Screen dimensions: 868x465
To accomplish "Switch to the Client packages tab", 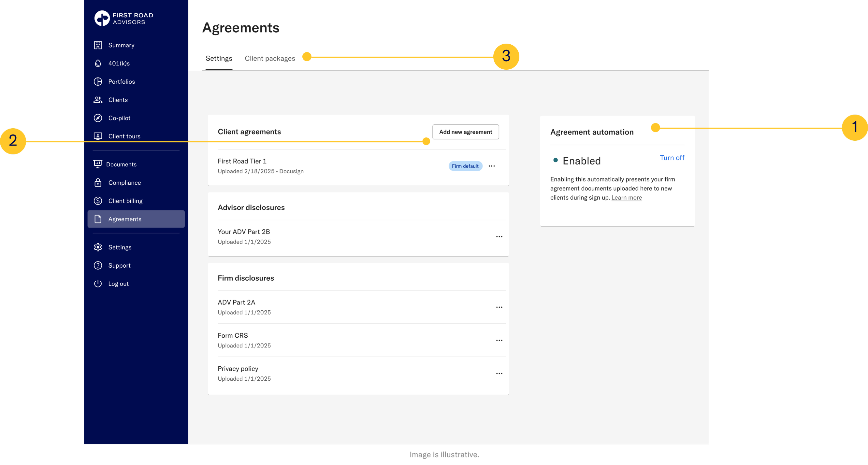I will click(270, 58).
